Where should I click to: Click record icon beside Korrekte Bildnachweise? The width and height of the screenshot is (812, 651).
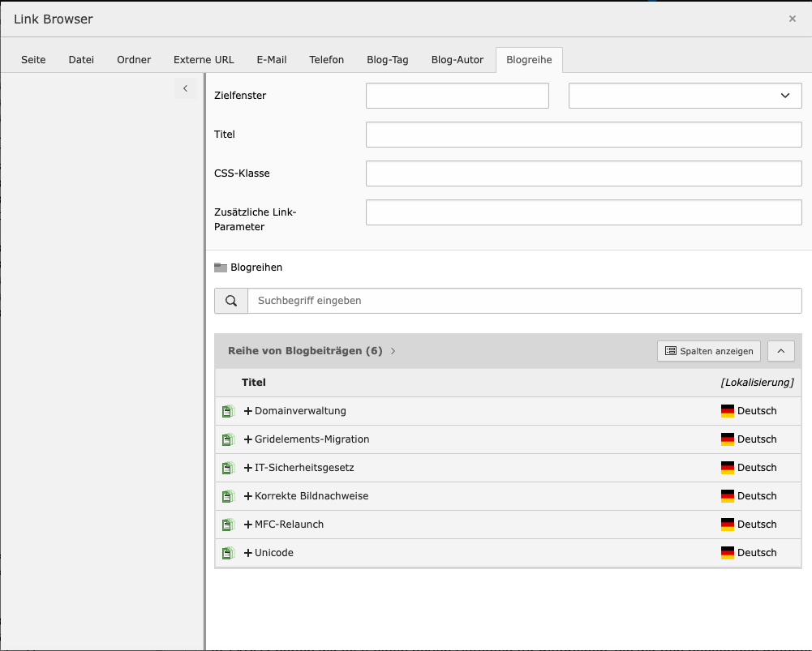tap(229, 496)
